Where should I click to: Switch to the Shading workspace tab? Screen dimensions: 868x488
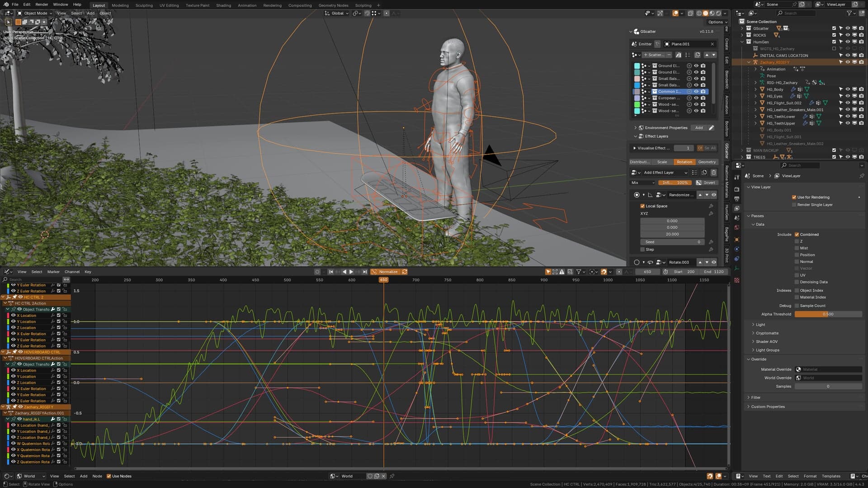[x=223, y=5]
